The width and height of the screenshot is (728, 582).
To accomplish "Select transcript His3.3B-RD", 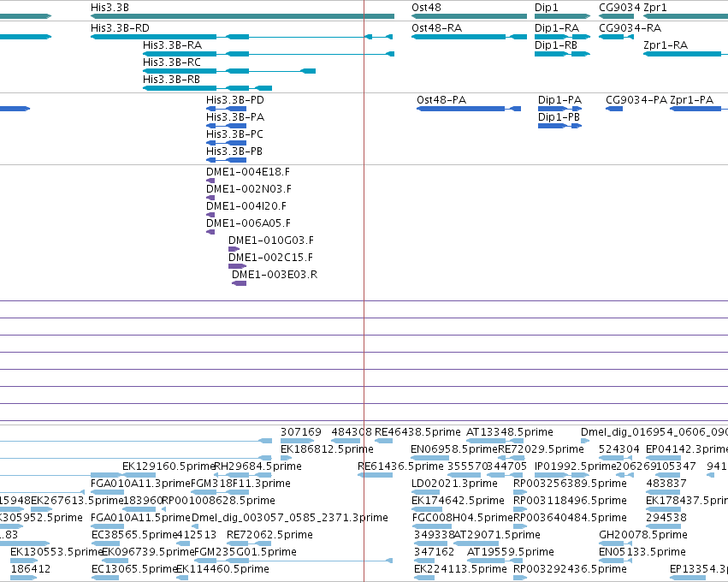I will point(241,37).
